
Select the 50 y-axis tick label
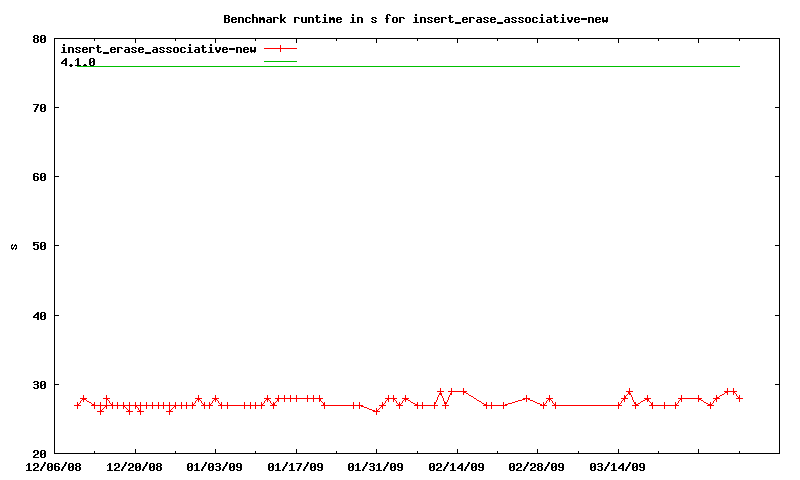coord(39,246)
